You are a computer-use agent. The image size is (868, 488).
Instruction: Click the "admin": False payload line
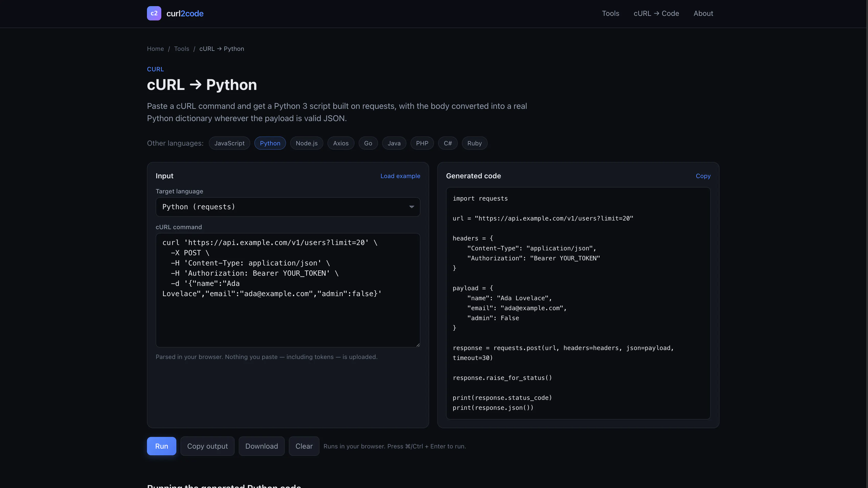click(x=493, y=318)
